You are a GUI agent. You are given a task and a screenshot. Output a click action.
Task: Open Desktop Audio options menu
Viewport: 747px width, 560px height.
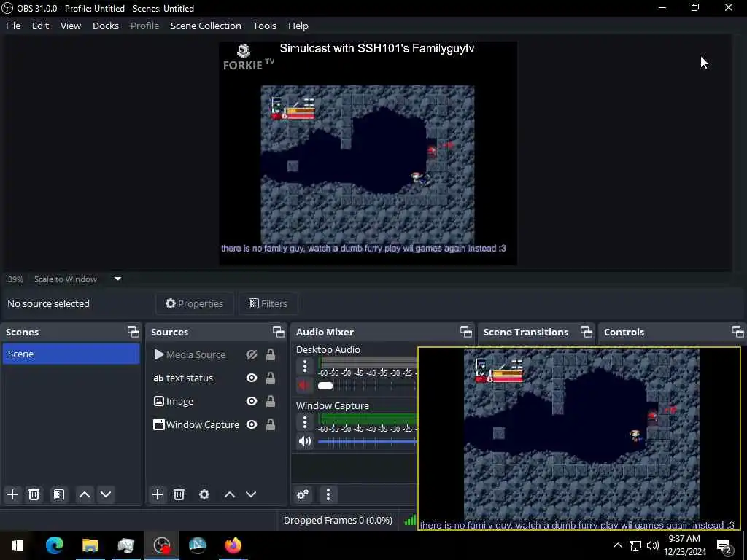click(305, 366)
